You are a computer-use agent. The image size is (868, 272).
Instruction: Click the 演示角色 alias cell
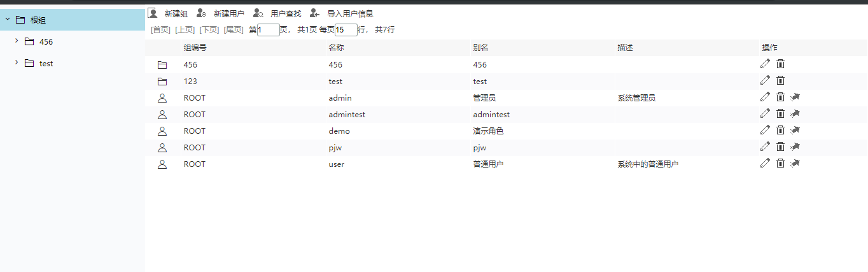pos(488,131)
